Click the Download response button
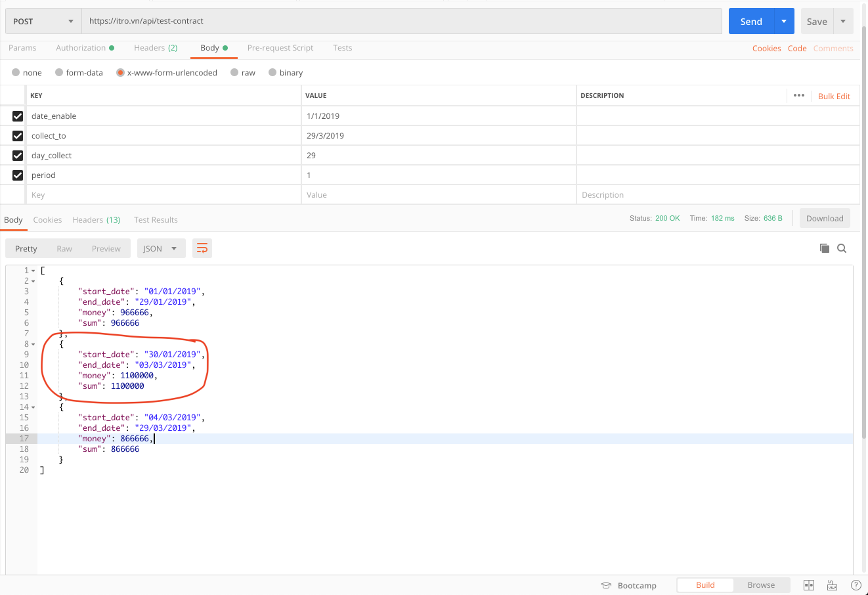 824,219
